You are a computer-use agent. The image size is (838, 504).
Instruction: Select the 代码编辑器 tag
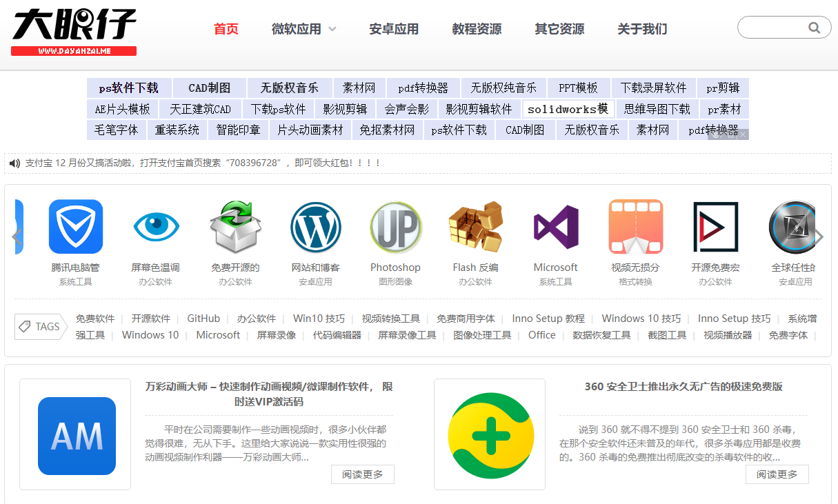(337, 335)
